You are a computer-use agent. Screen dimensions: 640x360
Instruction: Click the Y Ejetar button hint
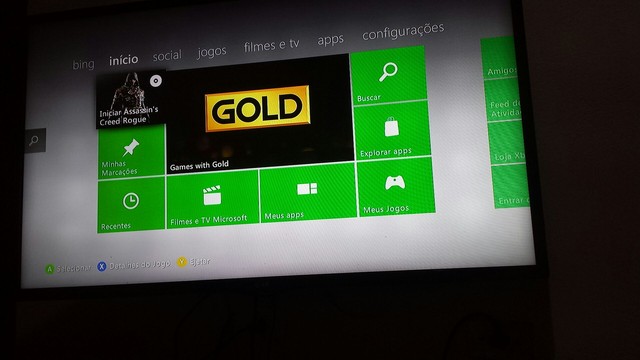tap(194, 262)
